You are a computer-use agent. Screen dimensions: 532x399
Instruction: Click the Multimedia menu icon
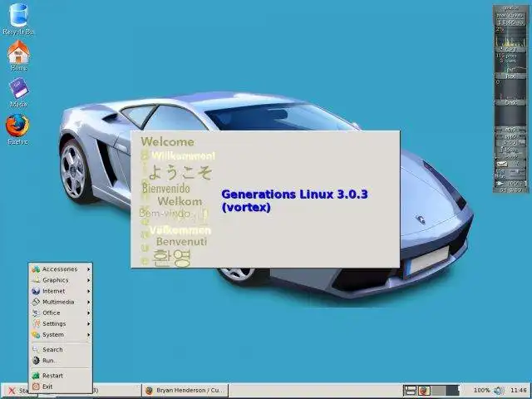click(x=36, y=302)
